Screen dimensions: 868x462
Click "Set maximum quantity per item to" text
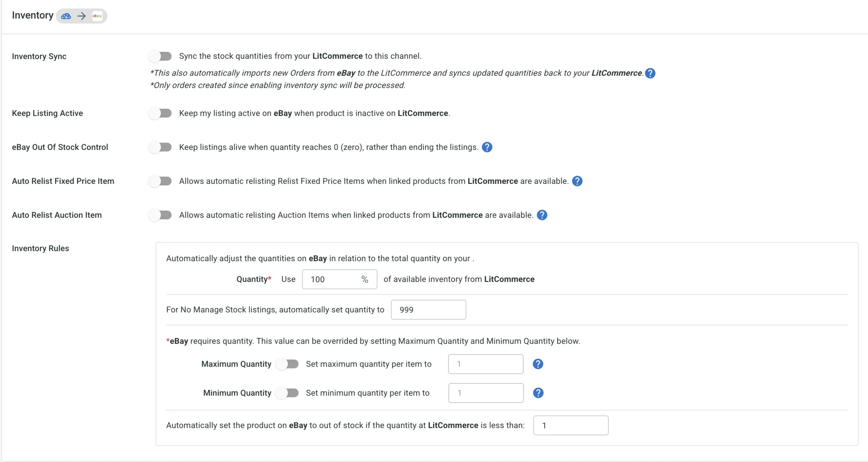[369, 364]
